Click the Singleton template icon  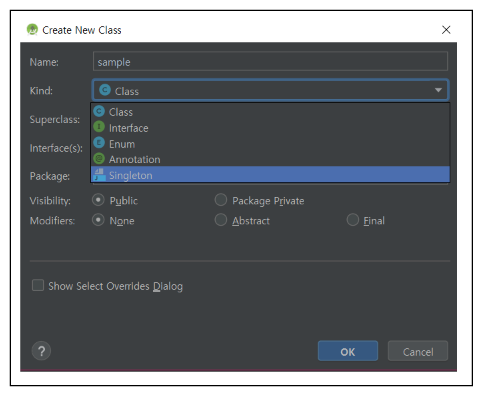coord(99,174)
